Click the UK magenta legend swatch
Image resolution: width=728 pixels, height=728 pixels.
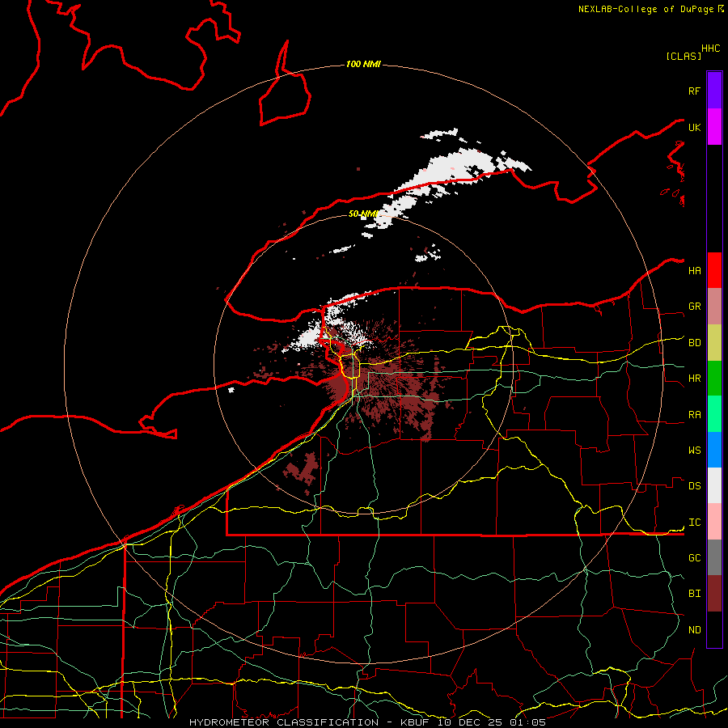(714, 127)
